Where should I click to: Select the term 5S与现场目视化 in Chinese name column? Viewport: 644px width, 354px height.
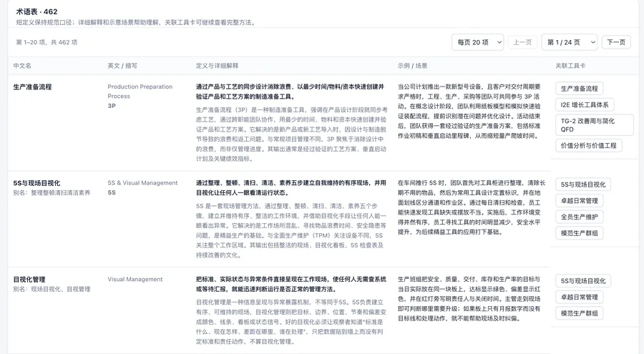36,183
